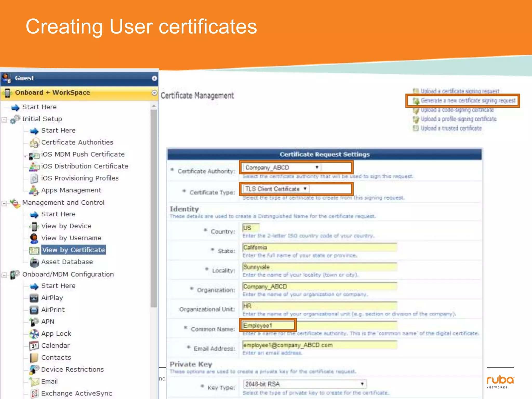Image resolution: width=532 pixels, height=399 pixels.
Task: Click the Onboard/MDM Configuration icon
Action: [x=15, y=275]
